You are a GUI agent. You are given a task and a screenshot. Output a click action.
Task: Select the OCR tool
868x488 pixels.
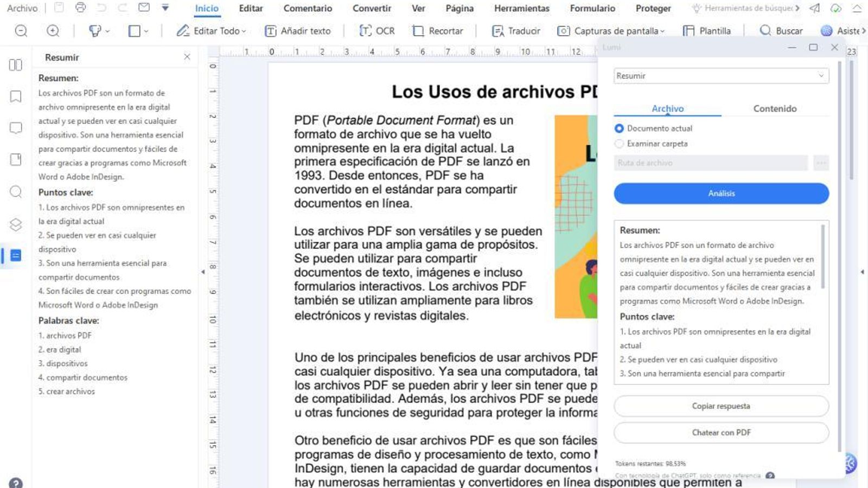click(x=377, y=31)
